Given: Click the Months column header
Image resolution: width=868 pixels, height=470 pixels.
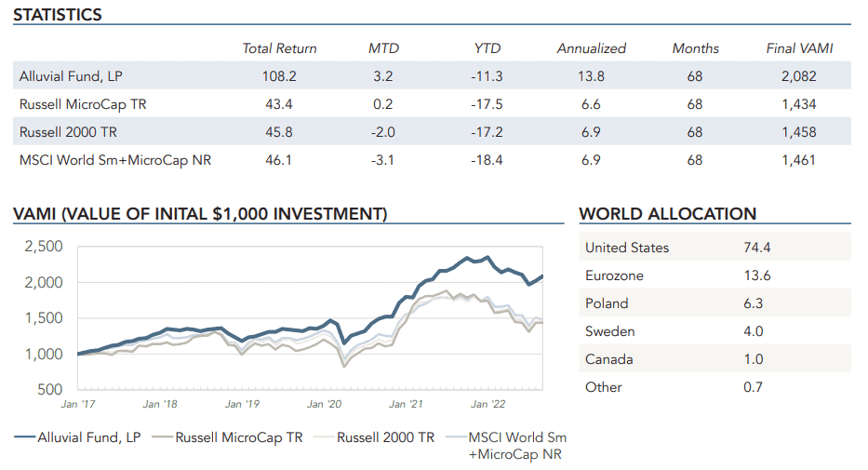Looking at the screenshot, I should click(695, 48).
